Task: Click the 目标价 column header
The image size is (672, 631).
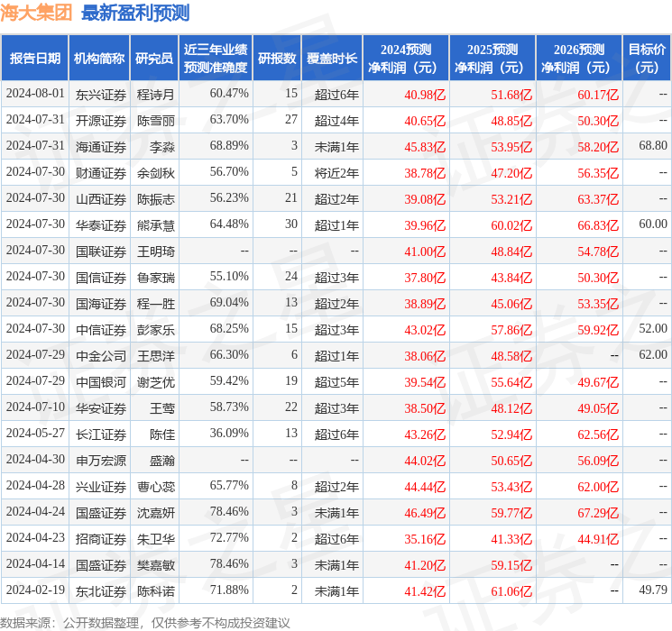Action: click(x=646, y=59)
